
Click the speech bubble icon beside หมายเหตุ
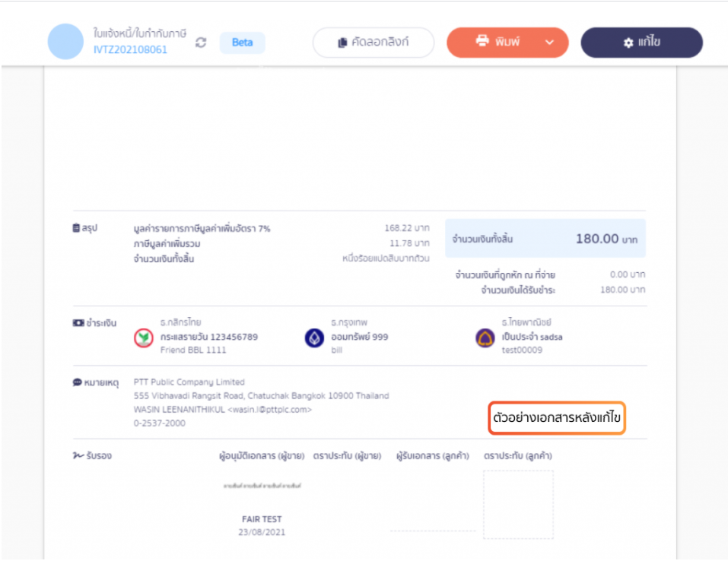coord(77,382)
